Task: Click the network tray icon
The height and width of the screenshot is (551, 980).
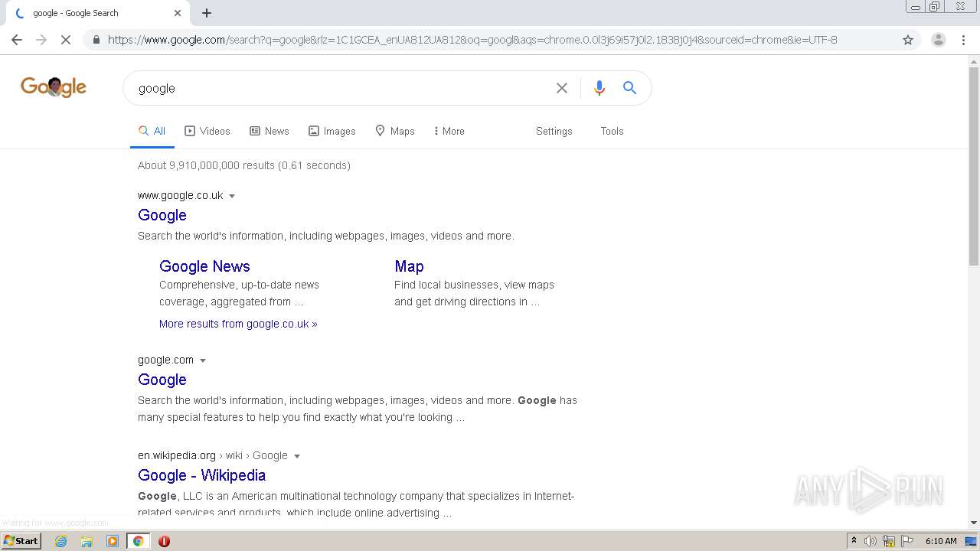Action: [x=889, y=541]
